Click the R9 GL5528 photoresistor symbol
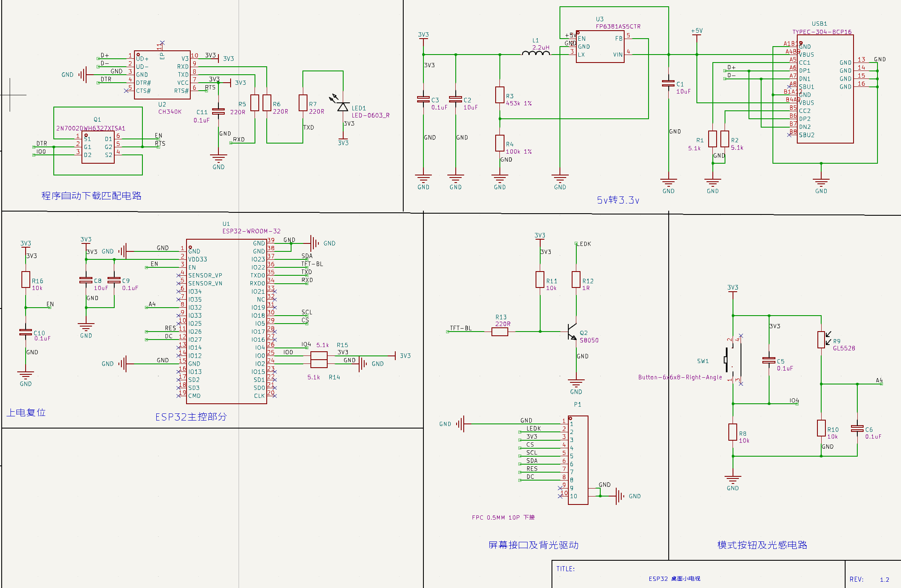Screen dimensions: 901x588 point(821,340)
